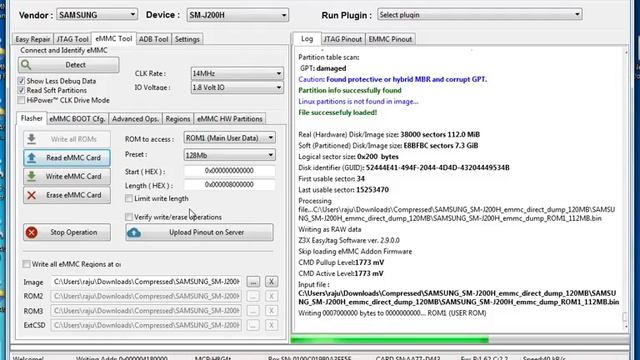Click 'CMD Pullup Level:1773 mV' log line
This screenshot has width=640, height=360.
click(341, 262)
